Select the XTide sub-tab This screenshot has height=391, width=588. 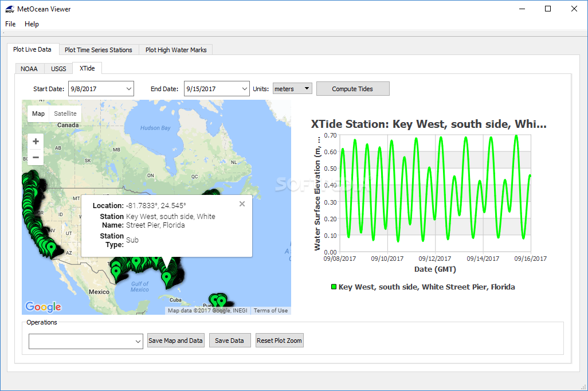(x=87, y=68)
